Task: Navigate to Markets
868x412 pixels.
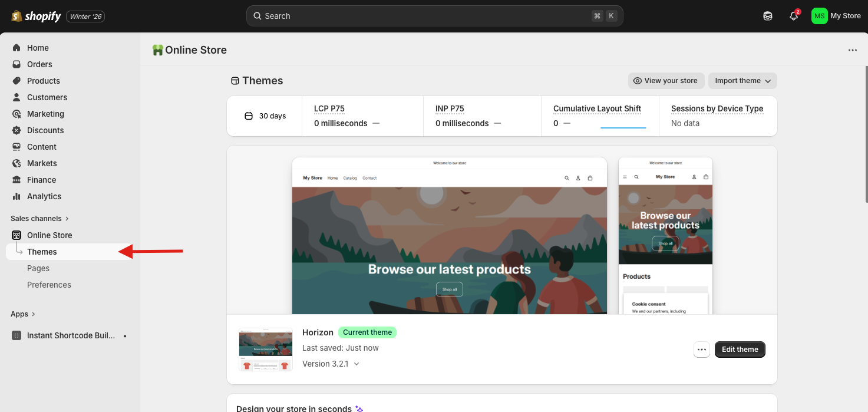Action: click(42, 163)
